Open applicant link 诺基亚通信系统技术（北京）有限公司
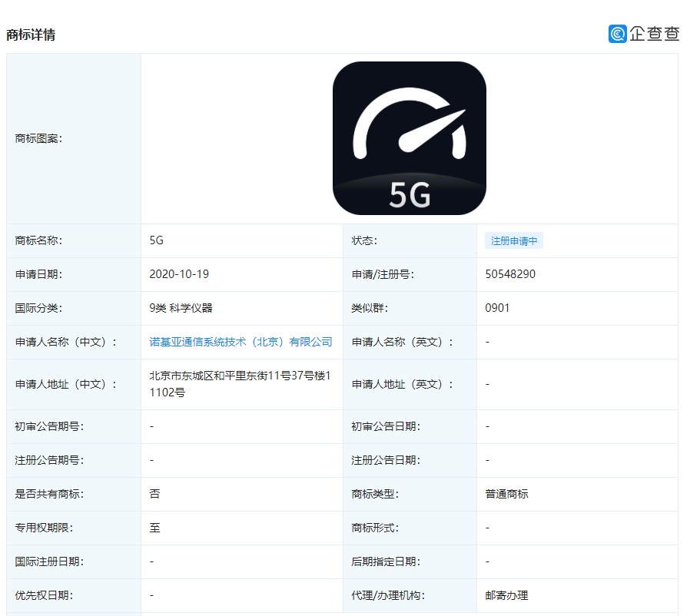The image size is (690, 616). coord(240,341)
